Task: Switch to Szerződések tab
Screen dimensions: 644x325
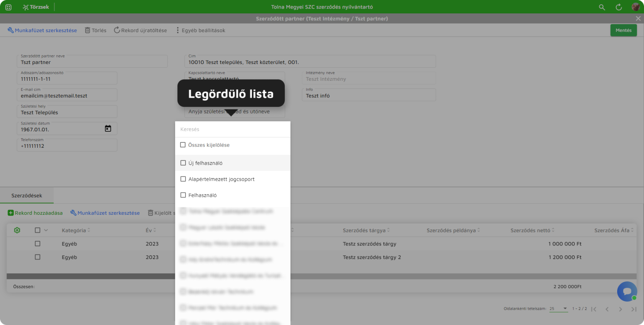Action: pyautogui.click(x=27, y=196)
